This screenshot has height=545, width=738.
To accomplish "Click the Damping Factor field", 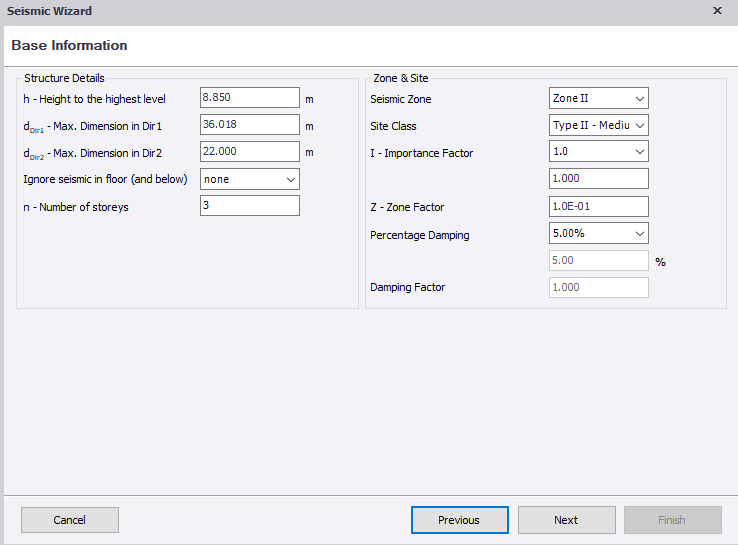I will pos(599,288).
